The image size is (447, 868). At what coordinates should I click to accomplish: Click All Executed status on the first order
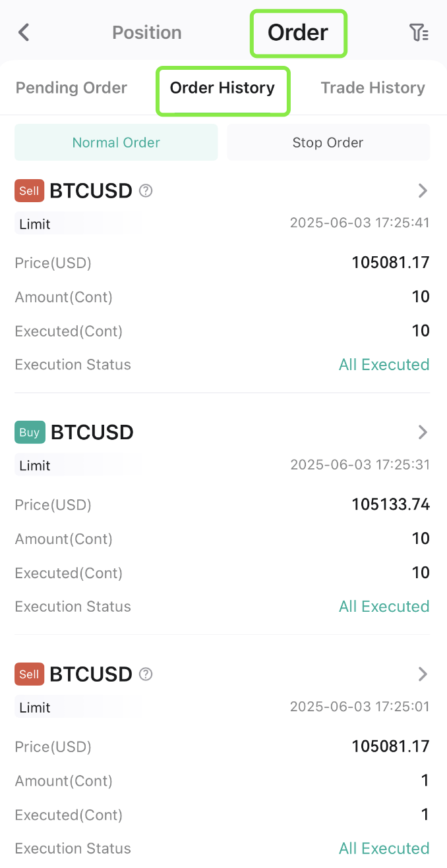(x=384, y=364)
